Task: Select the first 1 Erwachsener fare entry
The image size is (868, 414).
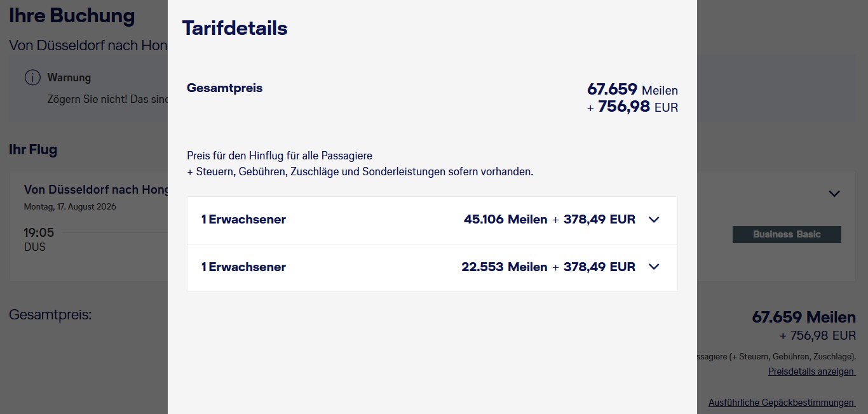Action: (243, 220)
